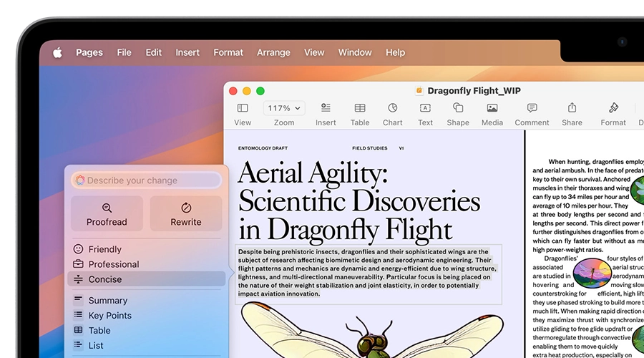
Task: Open the View menu in menu bar
Action: tap(314, 52)
